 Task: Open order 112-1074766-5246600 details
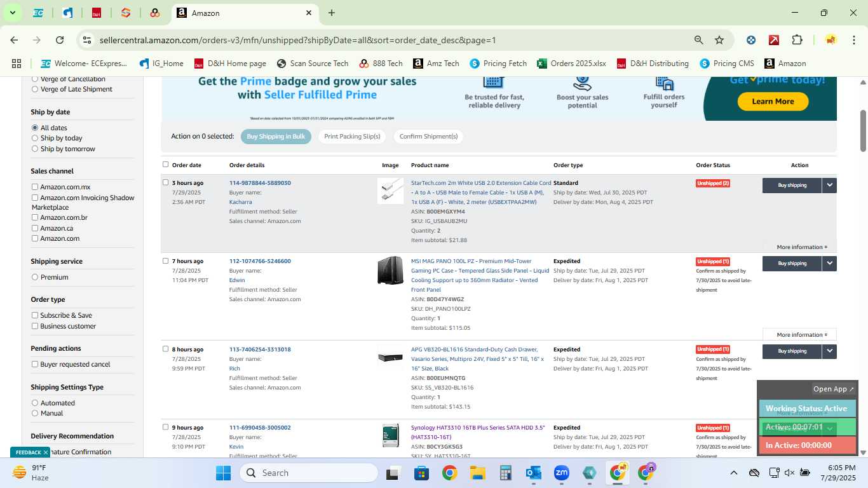pos(260,261)
